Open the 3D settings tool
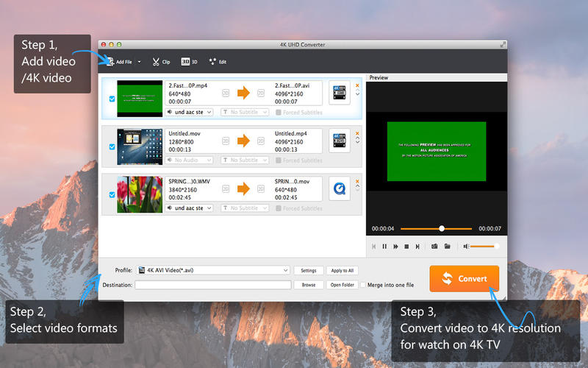 point(189,62)
